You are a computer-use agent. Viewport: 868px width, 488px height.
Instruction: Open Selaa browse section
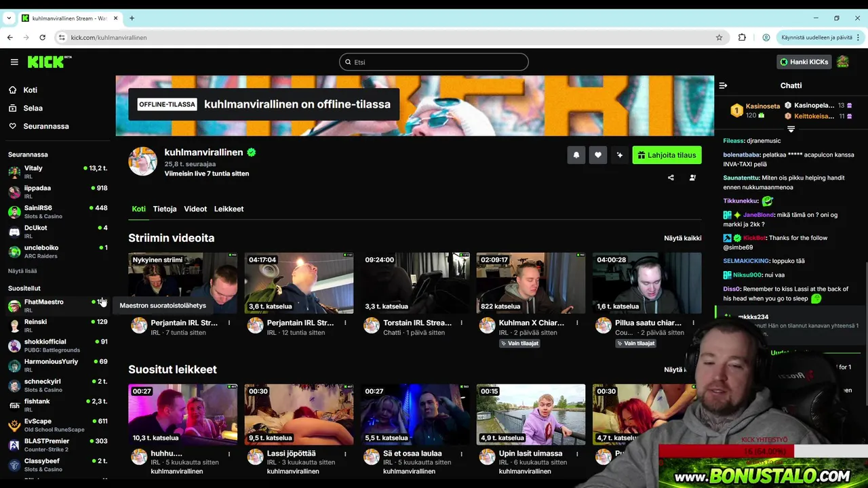[x=33, y=108]
